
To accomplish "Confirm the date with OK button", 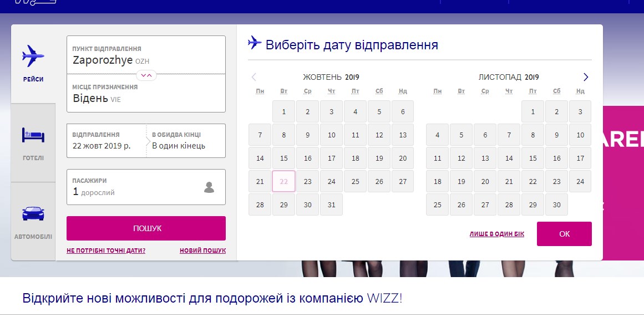I will tap(564, 234).
